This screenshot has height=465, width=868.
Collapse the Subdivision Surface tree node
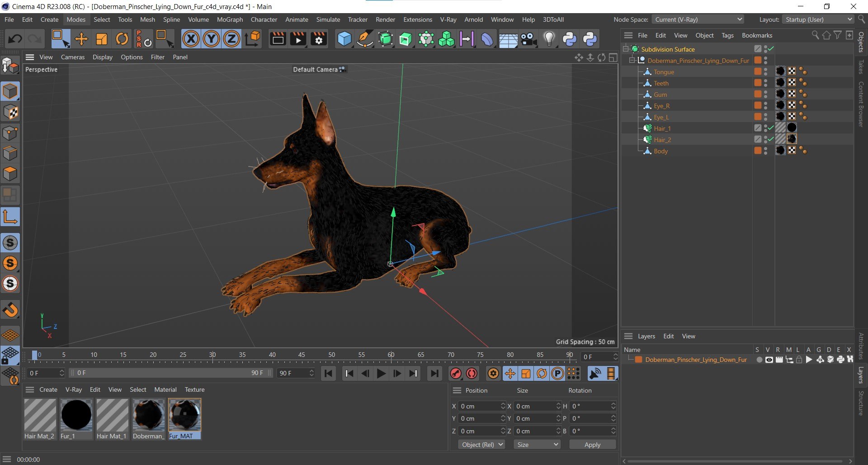click(x=626, y=49)
